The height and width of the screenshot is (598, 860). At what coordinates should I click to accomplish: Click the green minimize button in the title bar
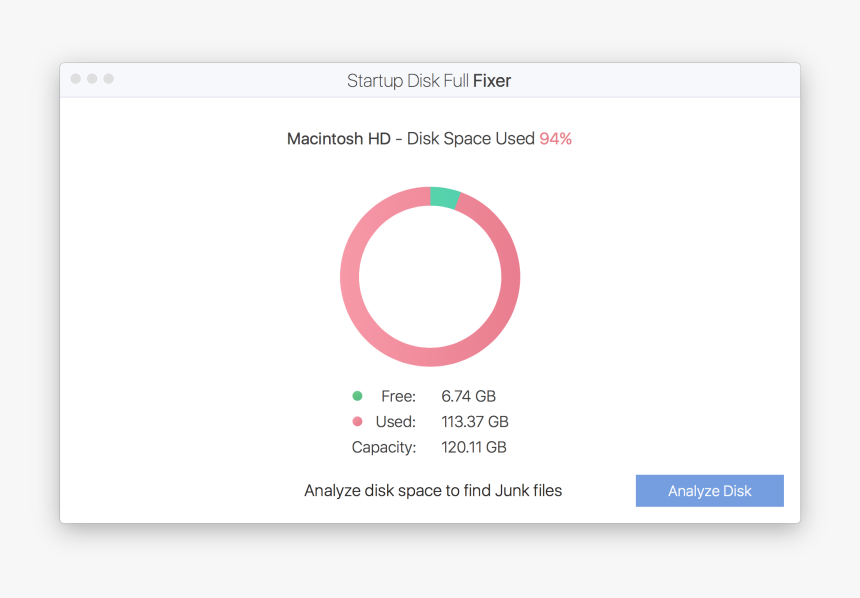tap(107, 78)
